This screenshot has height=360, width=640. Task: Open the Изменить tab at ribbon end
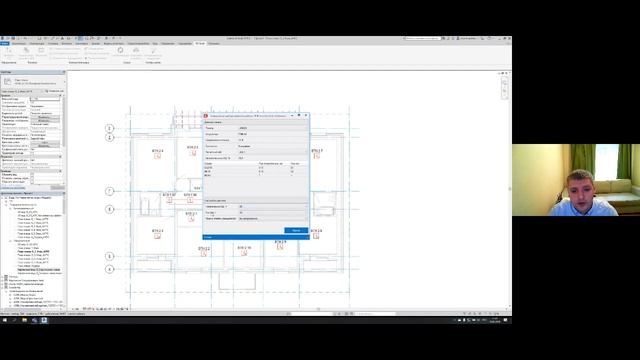tap(214, 43)
